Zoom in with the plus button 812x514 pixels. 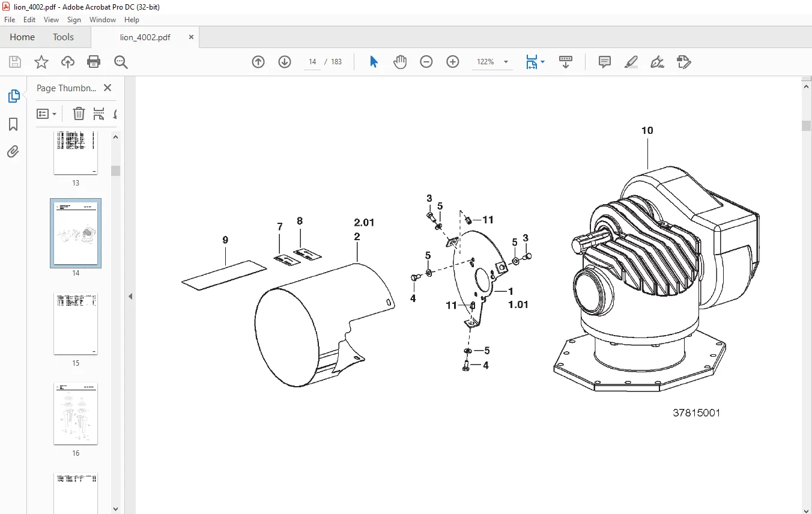(453, 62)
